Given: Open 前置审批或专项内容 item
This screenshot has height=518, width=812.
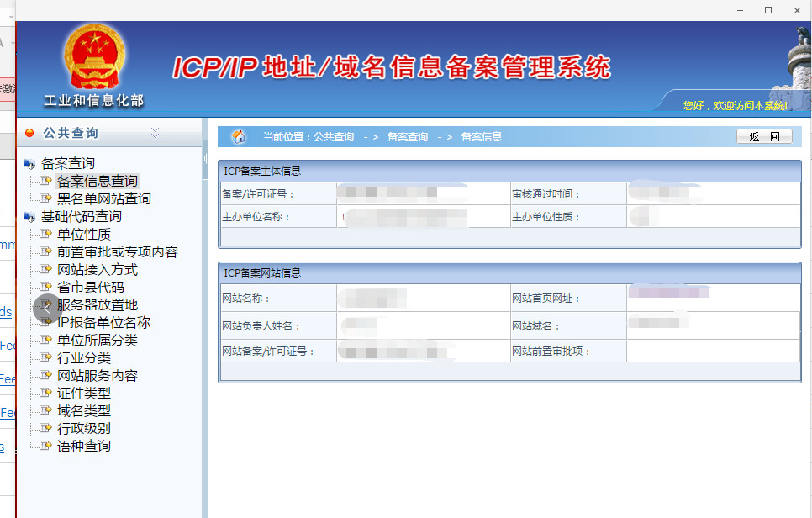Looking at the screenshot, I should pos(118,251).
